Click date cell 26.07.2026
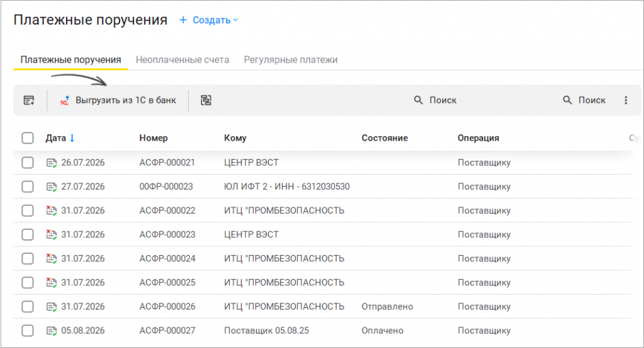 (83, 163)
